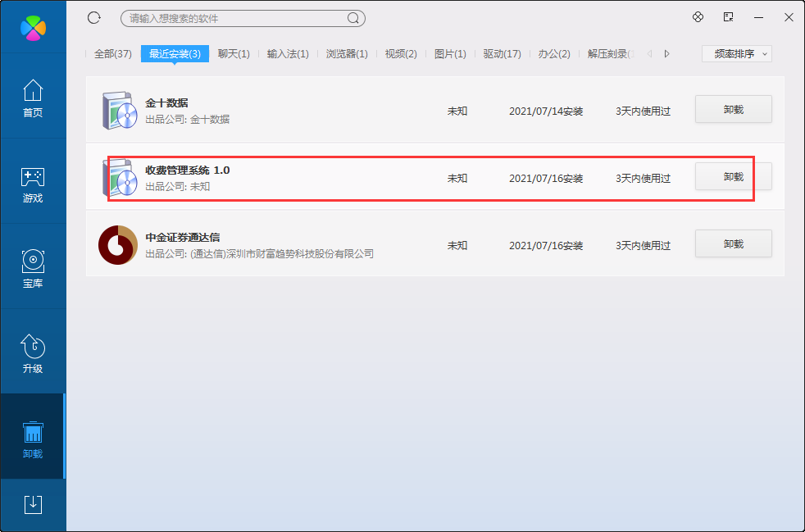Click the 收费管理系统 1.0 program name
This screenshot has height=532, width=805.
(188, 170)
